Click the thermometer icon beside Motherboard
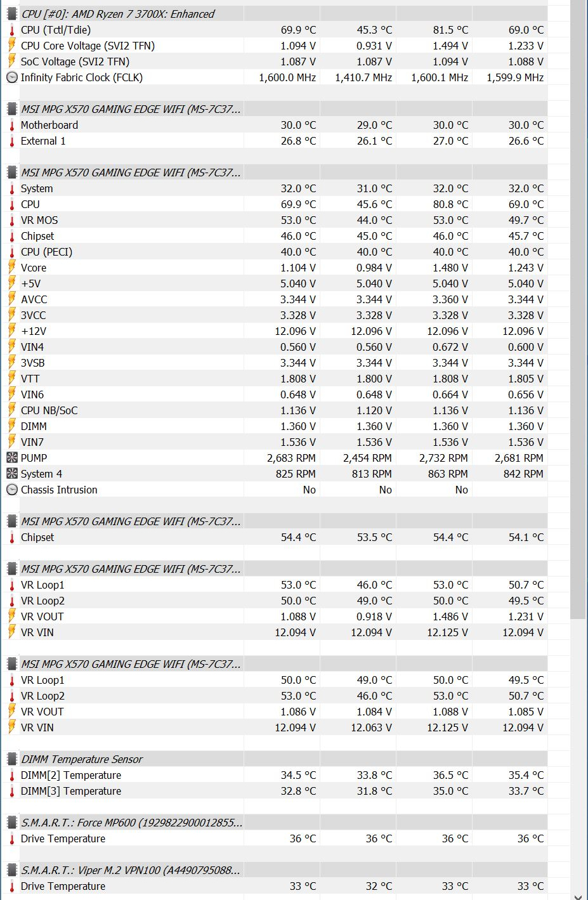The width and height of the screenshot is (588, 900). click(x=11, y=125)
